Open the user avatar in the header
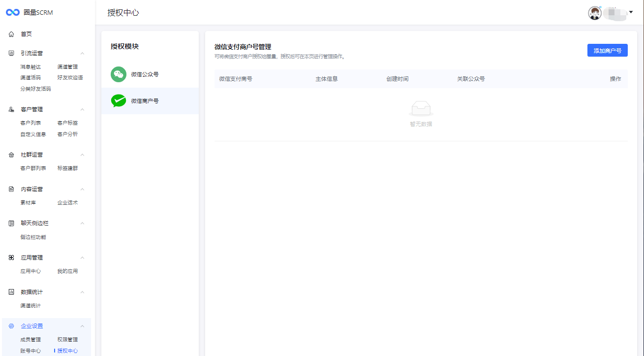Image resolution: width=644 pixels, height=356 pixels. coord(595,13)
